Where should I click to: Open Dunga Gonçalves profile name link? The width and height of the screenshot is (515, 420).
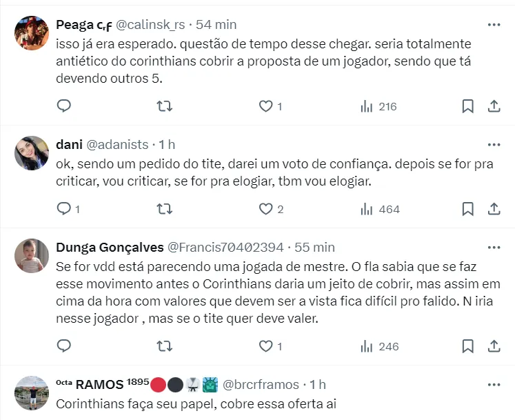coord(109,247)
